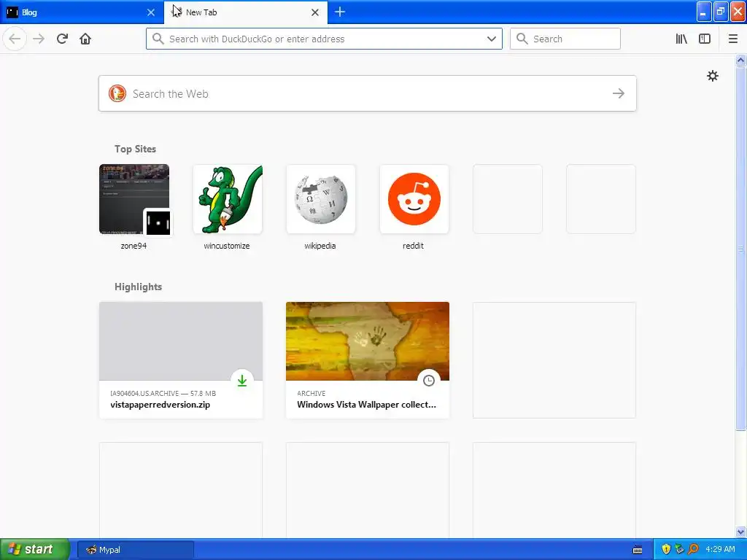Click the magnifier icon in address bar
747x560 pixels.
158,39
